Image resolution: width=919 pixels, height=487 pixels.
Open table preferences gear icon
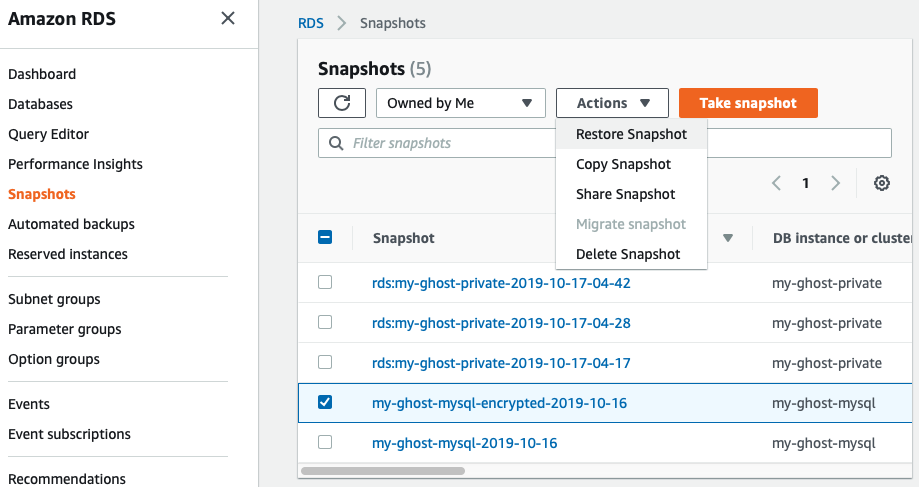881,183
